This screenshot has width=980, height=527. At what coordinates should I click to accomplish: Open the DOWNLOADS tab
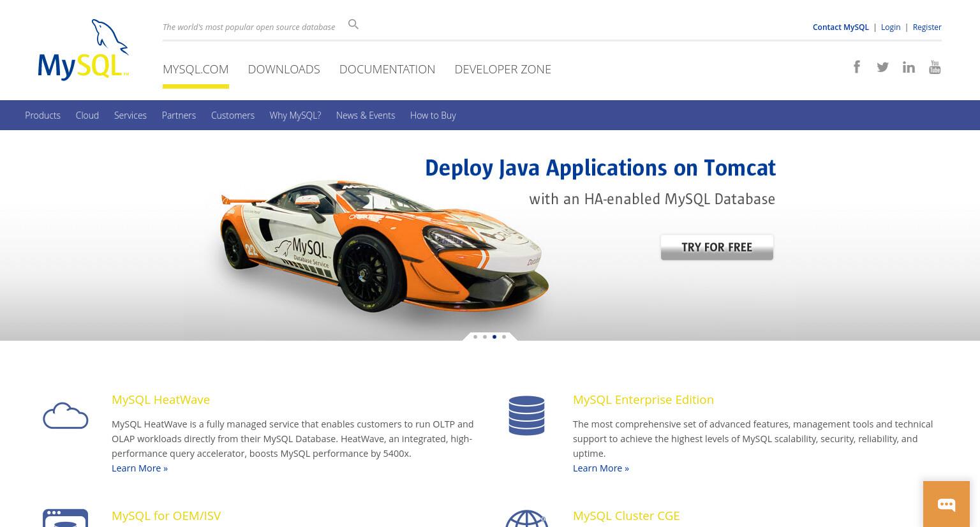(284, 69)
